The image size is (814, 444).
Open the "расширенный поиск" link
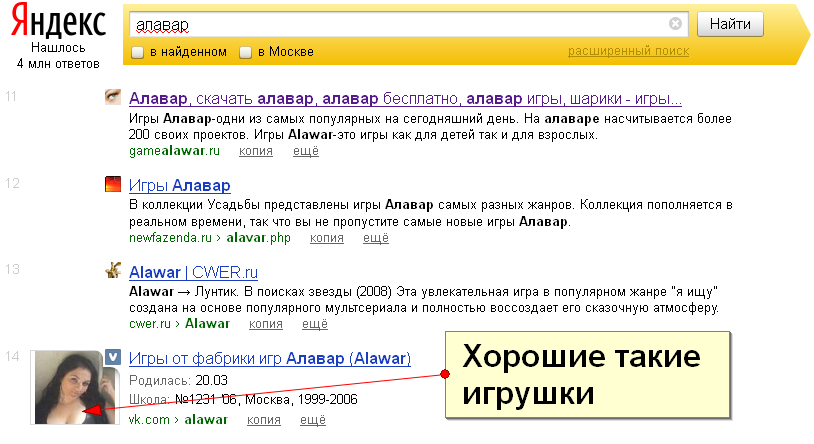point(628,51)
